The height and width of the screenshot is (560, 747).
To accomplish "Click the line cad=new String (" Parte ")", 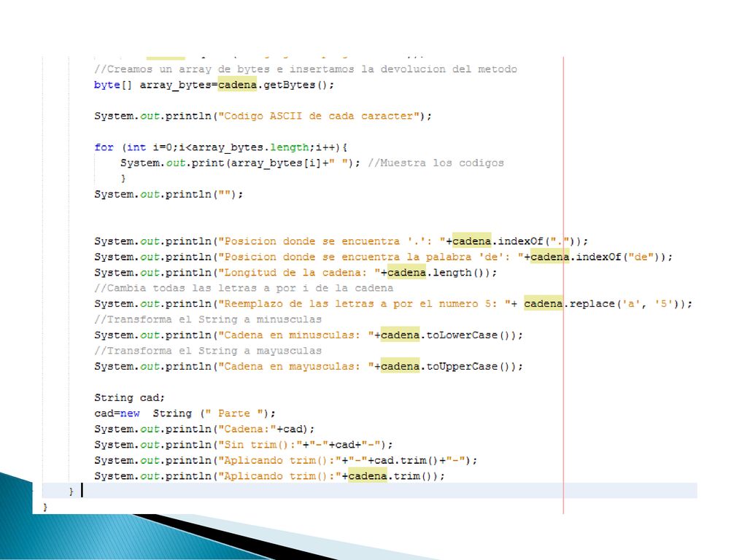I will 185,413.
